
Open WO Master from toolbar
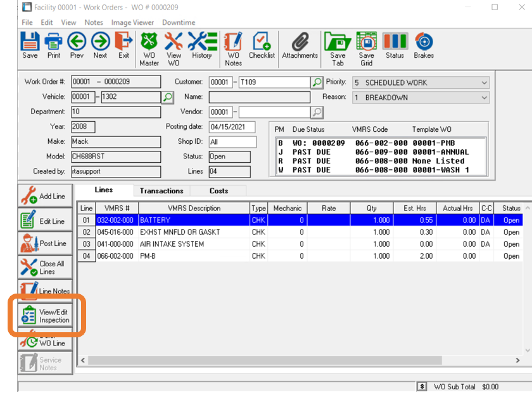click(149, 49)
